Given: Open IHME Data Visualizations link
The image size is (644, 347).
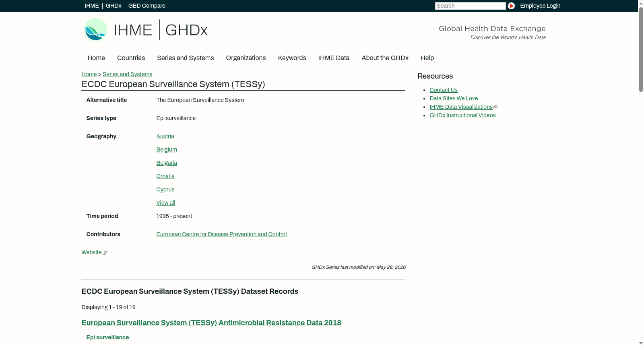Looking at the screenshot, I should click(461, 107).
